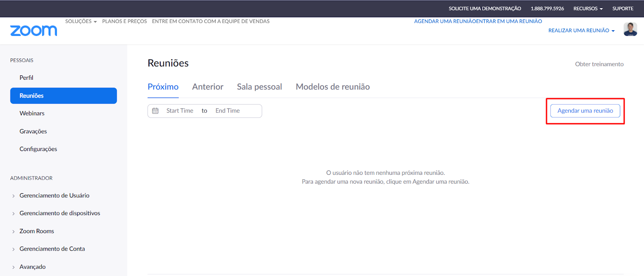Open Realizar uma reunião dropdown
The height and width of the screenshot is (276, 644).
[581, 31]
